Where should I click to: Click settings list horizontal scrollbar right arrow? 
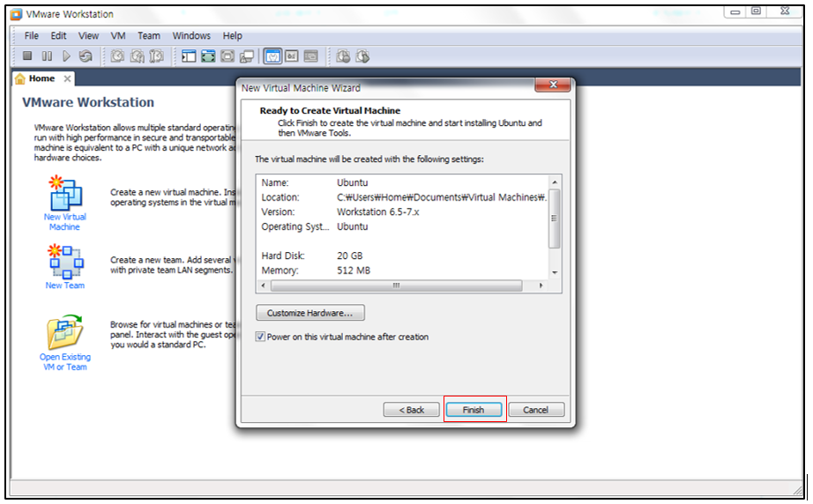tap(541, 285)
